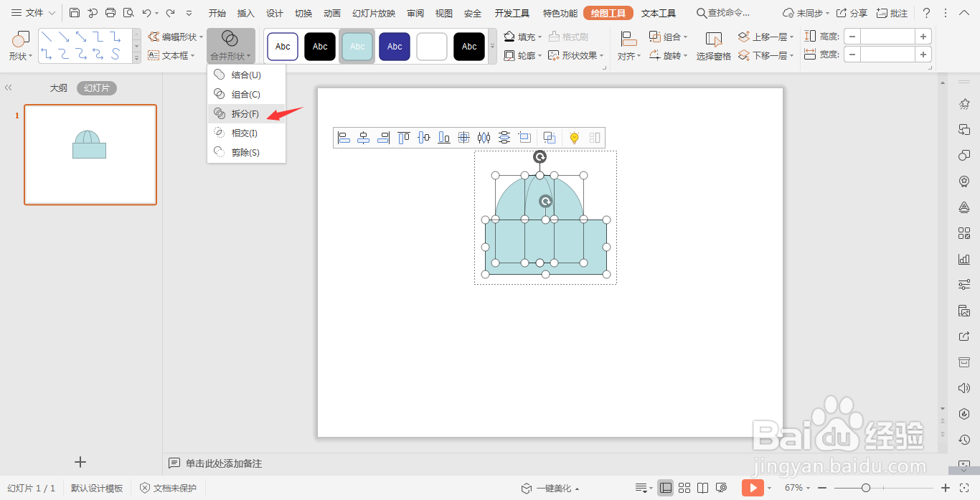Switch the panel to 大纲 outline

coord(58,88)
